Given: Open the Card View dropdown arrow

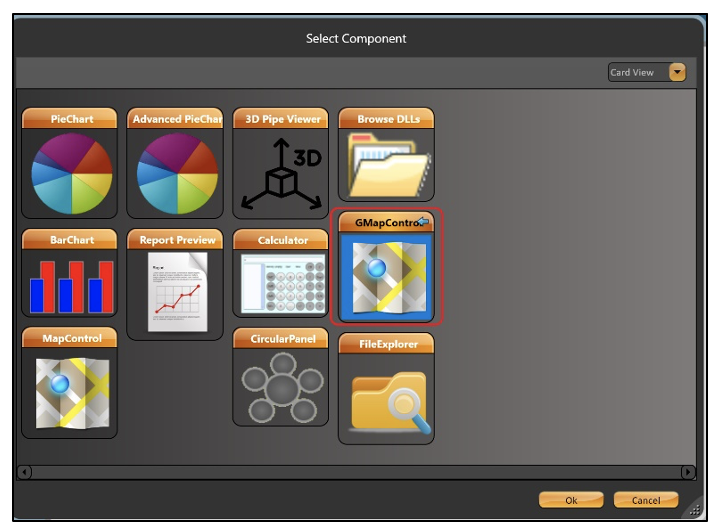Looking at the screenshot, I should 678,72.
